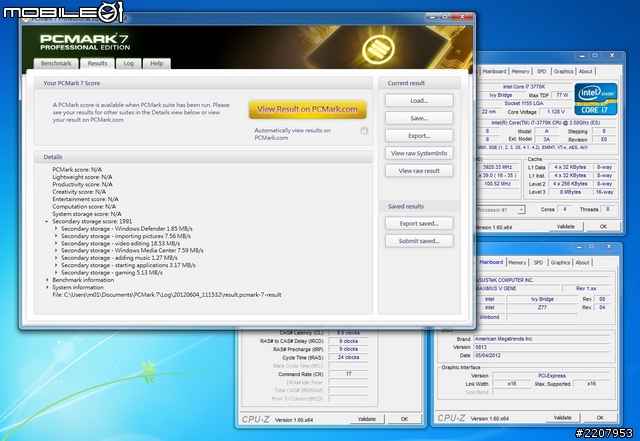Click Validate in top CPU-Z window

(566, 227)
